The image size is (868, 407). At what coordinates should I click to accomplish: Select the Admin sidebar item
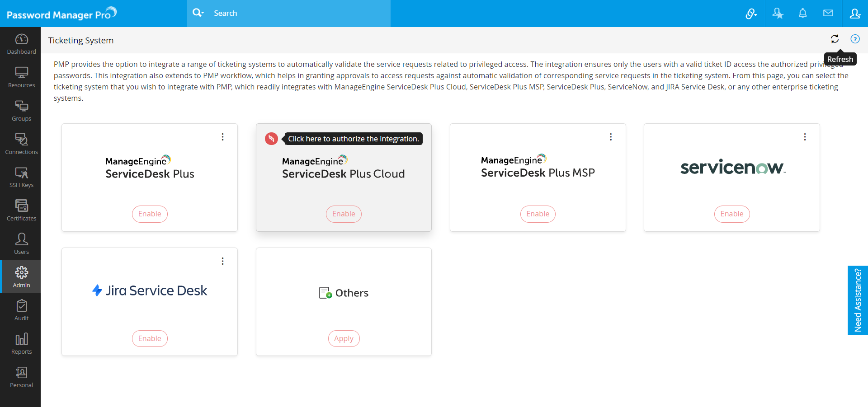click(x=21, y=277)
